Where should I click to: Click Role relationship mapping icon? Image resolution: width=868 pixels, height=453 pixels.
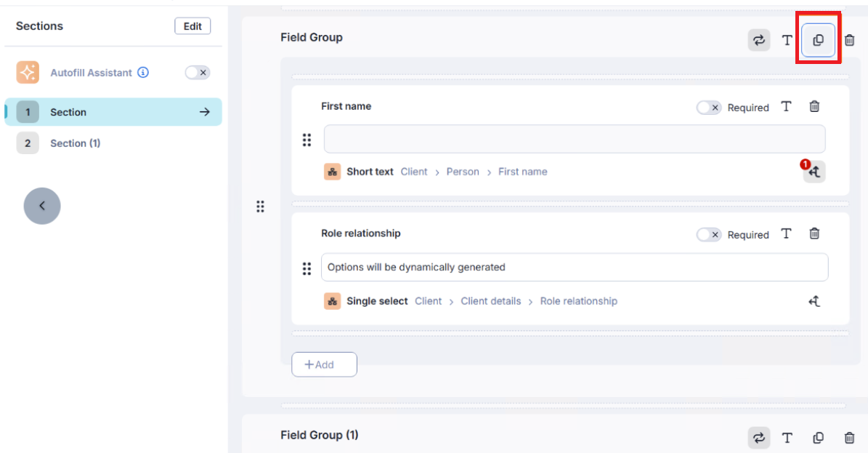click(814, 301)
